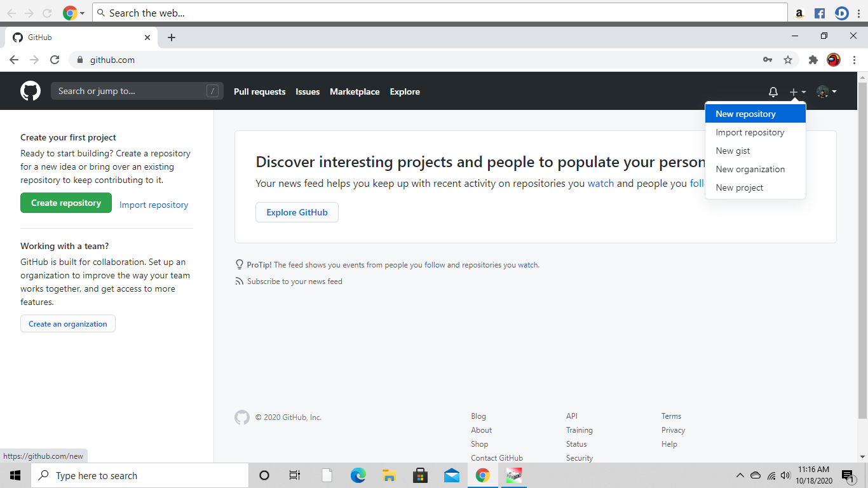Select New gist from the menu
This screenshot has width=868, height=488.
[x=731, y=151]
